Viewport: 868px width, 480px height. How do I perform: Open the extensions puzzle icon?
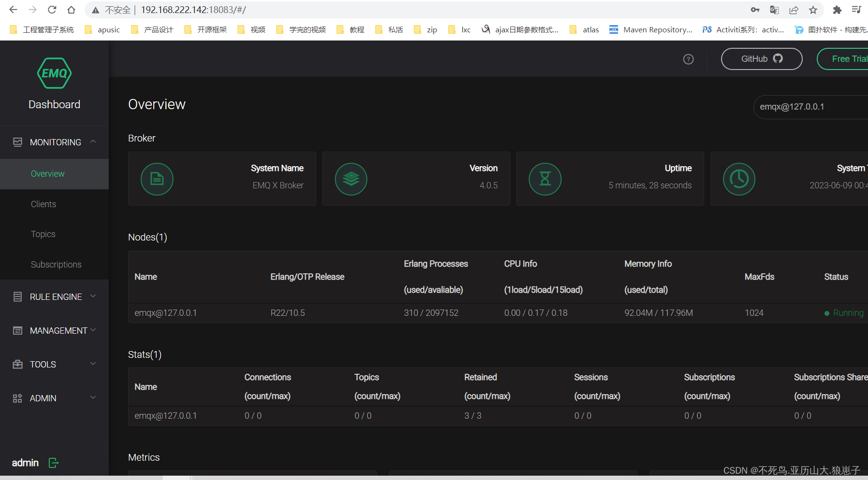tap(837, 10)
